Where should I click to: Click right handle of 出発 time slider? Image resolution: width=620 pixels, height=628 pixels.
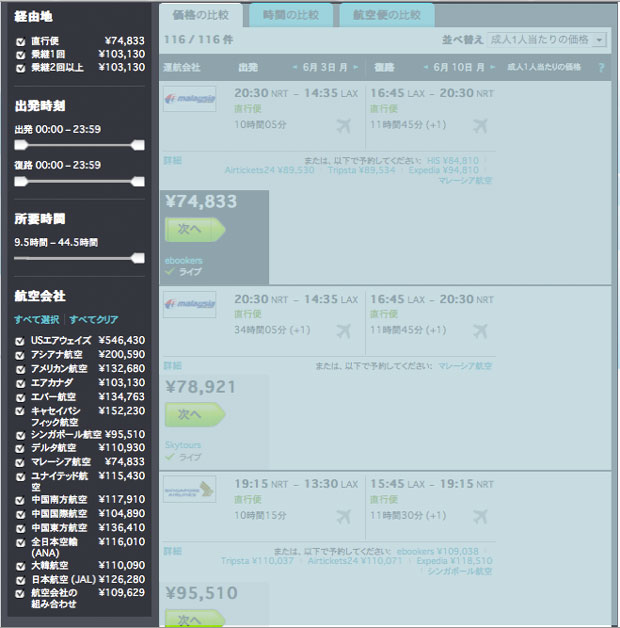tap(138, 145)
